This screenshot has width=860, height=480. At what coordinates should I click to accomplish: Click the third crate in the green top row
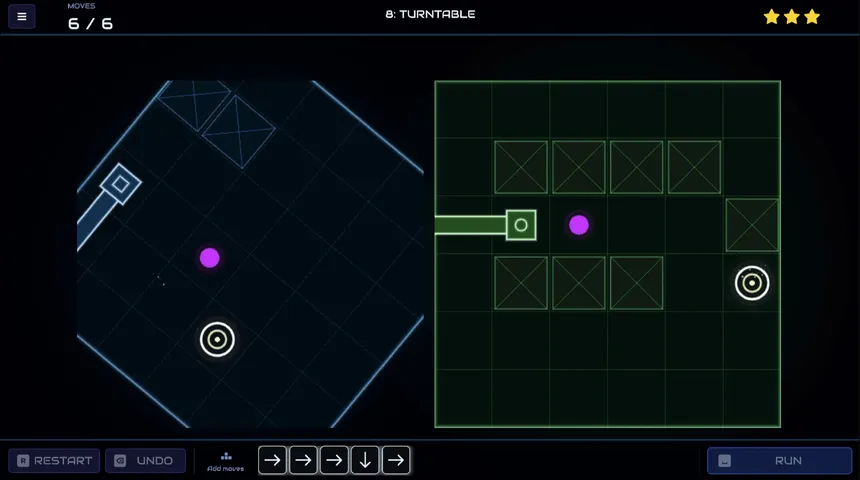636,167
